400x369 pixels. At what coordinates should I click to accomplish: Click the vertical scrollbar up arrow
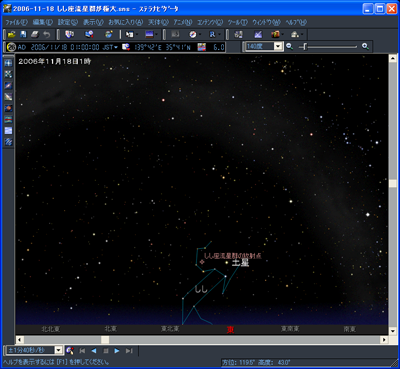393,58
